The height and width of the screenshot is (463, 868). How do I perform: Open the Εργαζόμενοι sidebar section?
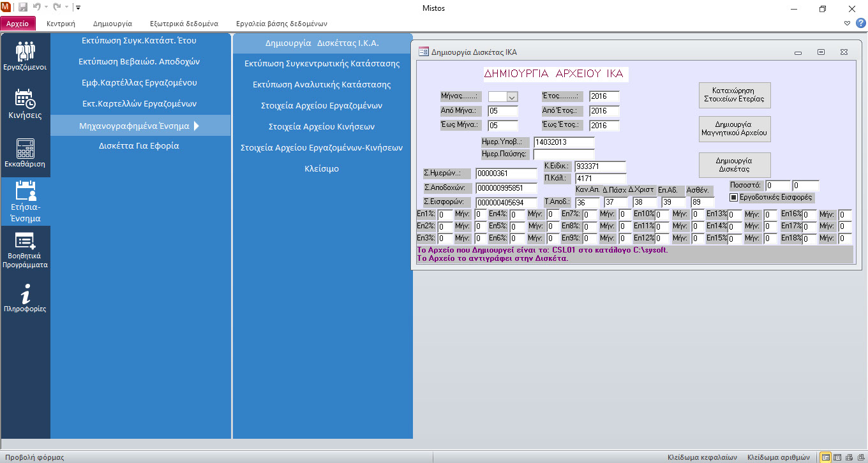[25, 55]
